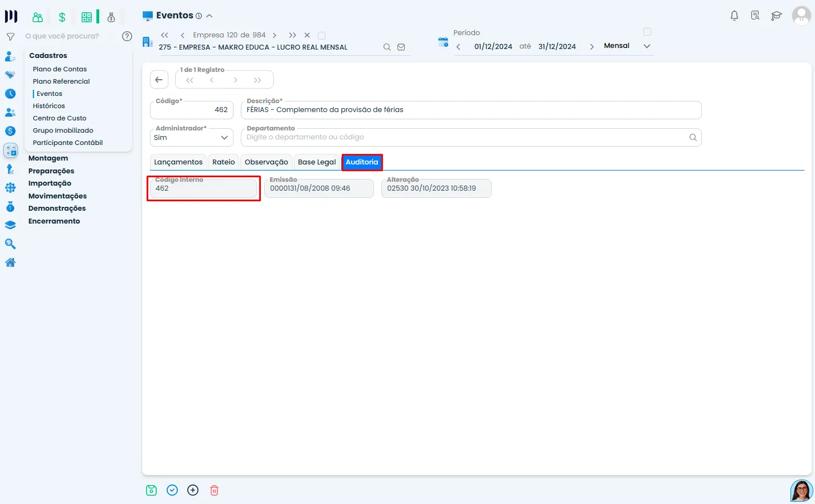Go to the previous company
Image resolution: width=815 pixels, height=504 pixels.
(x=182, y=35)
